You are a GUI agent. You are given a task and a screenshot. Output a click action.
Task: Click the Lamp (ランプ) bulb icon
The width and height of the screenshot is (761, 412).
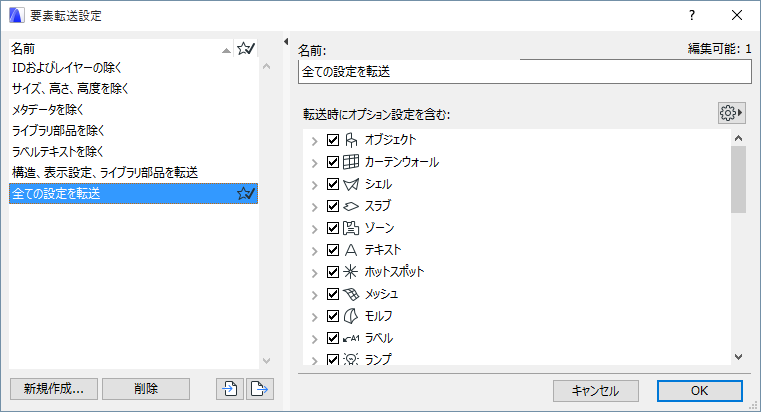tap(351, 359)
